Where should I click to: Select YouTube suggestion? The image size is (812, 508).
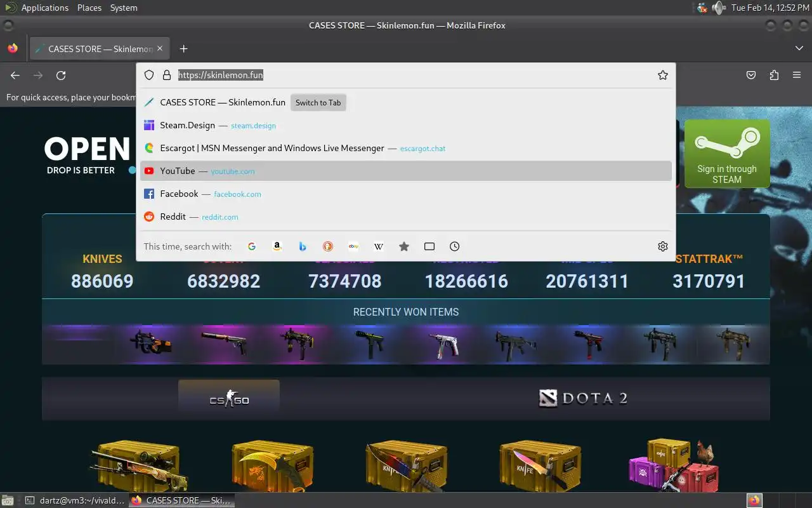406,171
